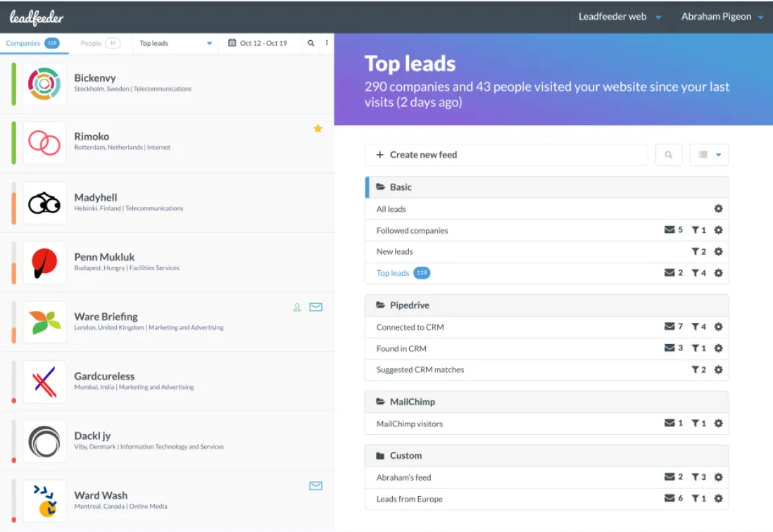Click the email counter on Connected to CRM
This screenshot has height=532, width=773.
coord(674,327)
